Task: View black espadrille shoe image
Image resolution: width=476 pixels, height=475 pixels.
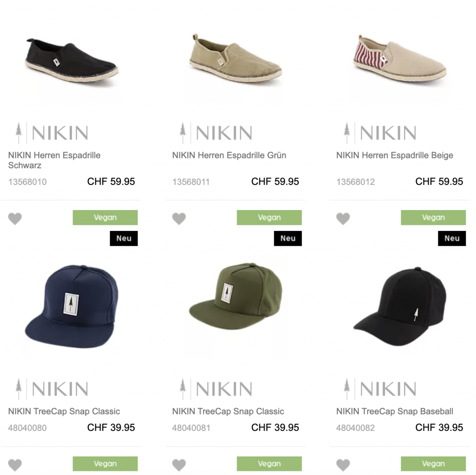Action: (71, 60)
